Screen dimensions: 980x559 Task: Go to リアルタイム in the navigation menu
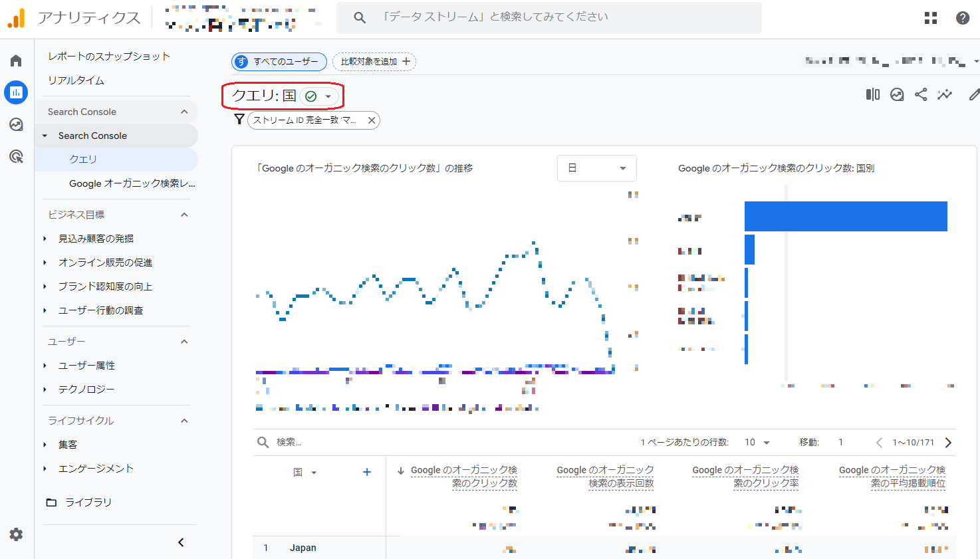coord(75,80)
